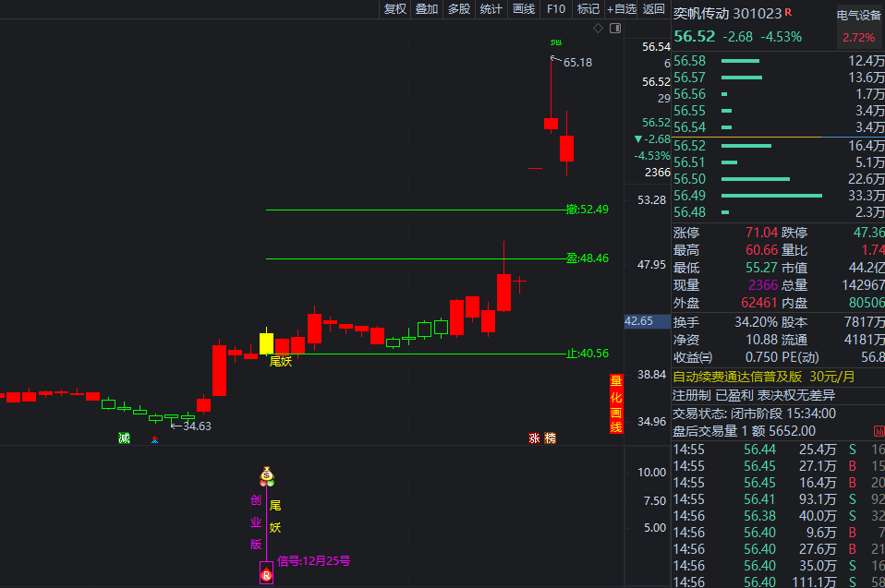Click the red R icon in indicator panel
The image size is (885, 588).
[x=267, y=576]
